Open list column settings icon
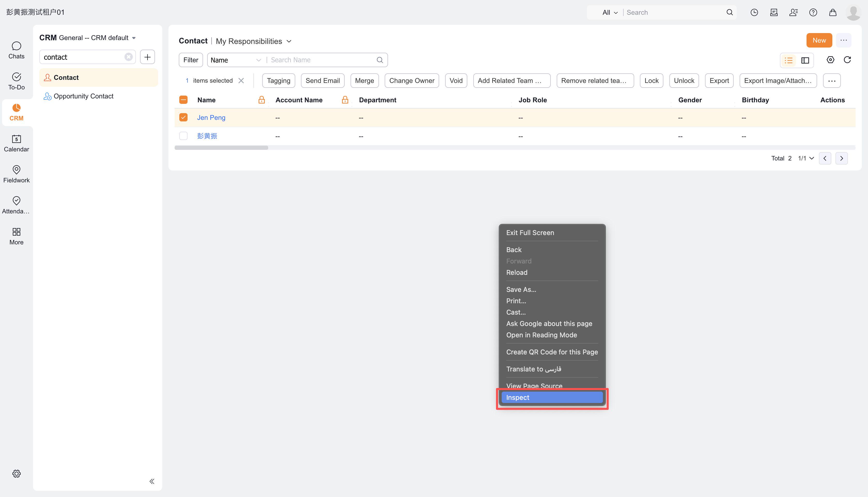The width and height of the screenshot is (868, 497). pos(831,60)
